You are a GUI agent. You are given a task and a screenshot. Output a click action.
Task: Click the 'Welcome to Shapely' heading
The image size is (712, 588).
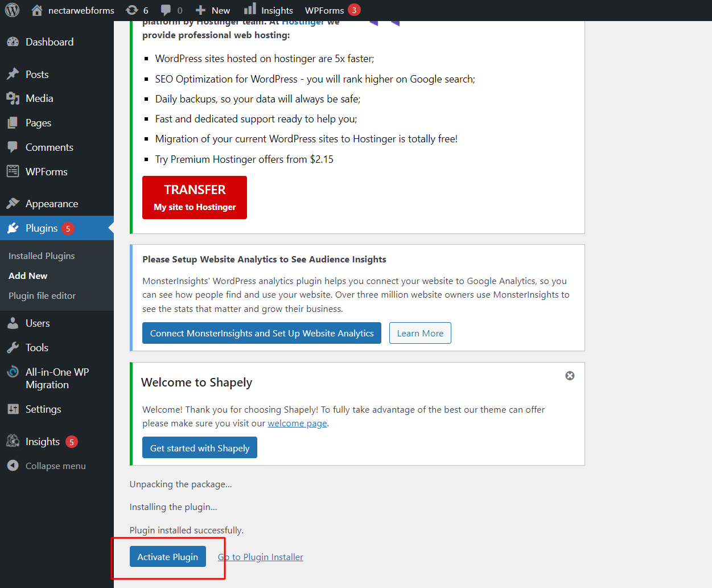pyautogui.click(x=197, y=383)
